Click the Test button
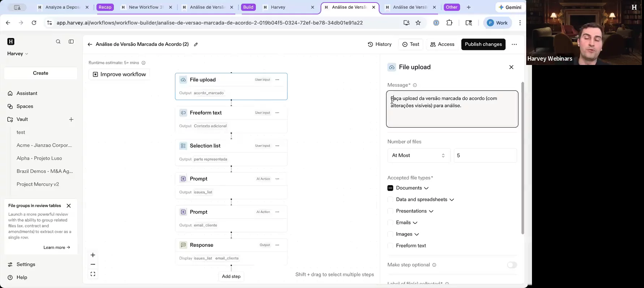 click(x=411, y=44)
